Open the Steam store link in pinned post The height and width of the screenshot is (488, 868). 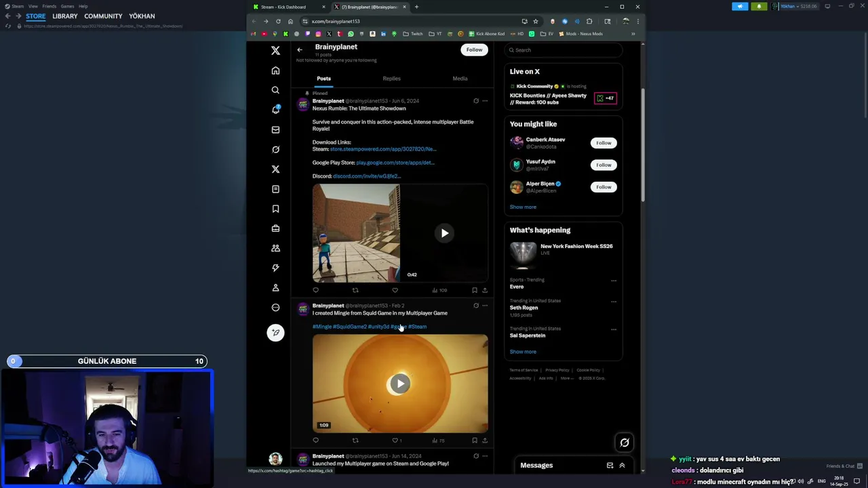click(x=383, y=149)
